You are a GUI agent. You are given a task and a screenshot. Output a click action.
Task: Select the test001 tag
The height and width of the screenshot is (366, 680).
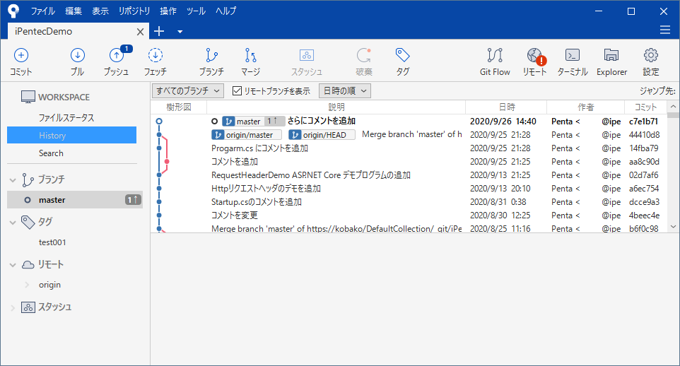coord(52,242)
